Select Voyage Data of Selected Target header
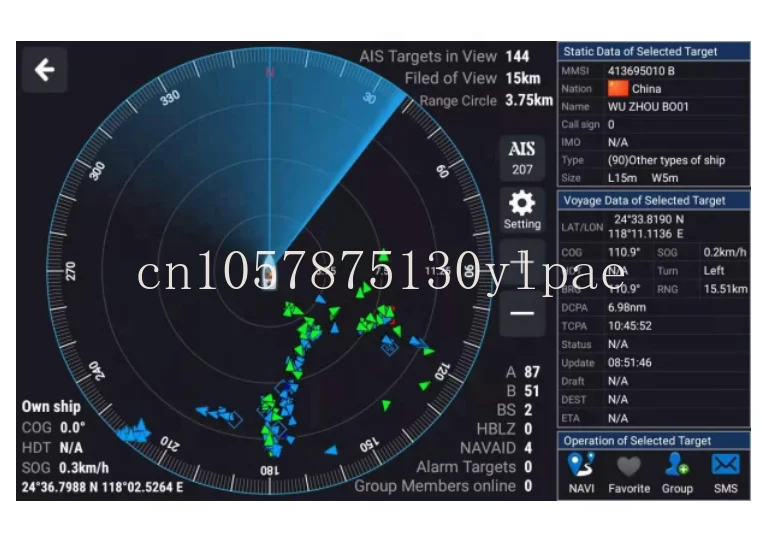Screen dimensions: 762x545 tap(654, 200)
